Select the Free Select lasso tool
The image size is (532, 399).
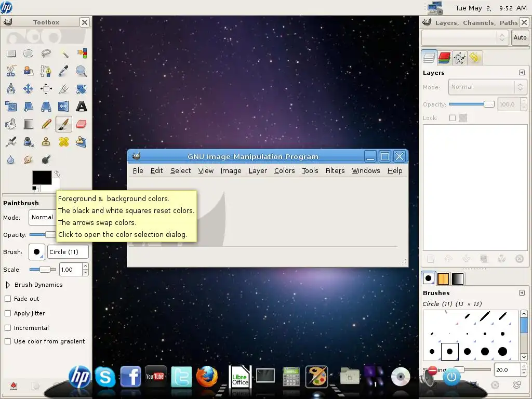[46, 54]
